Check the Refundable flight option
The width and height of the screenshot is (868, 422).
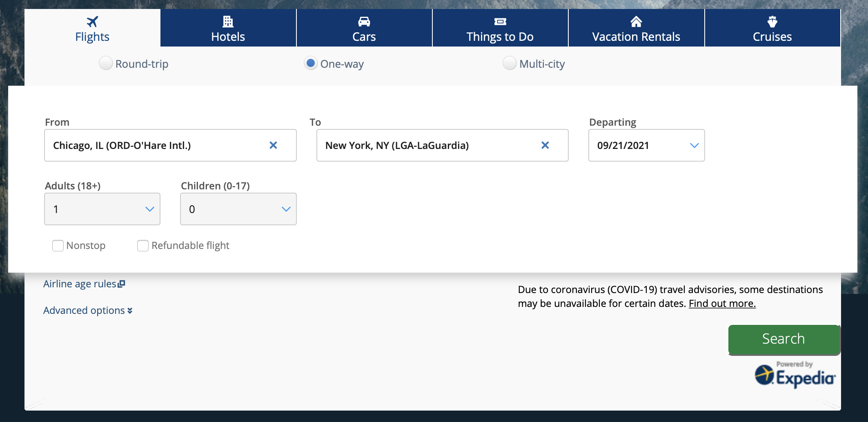click(142, 246)
